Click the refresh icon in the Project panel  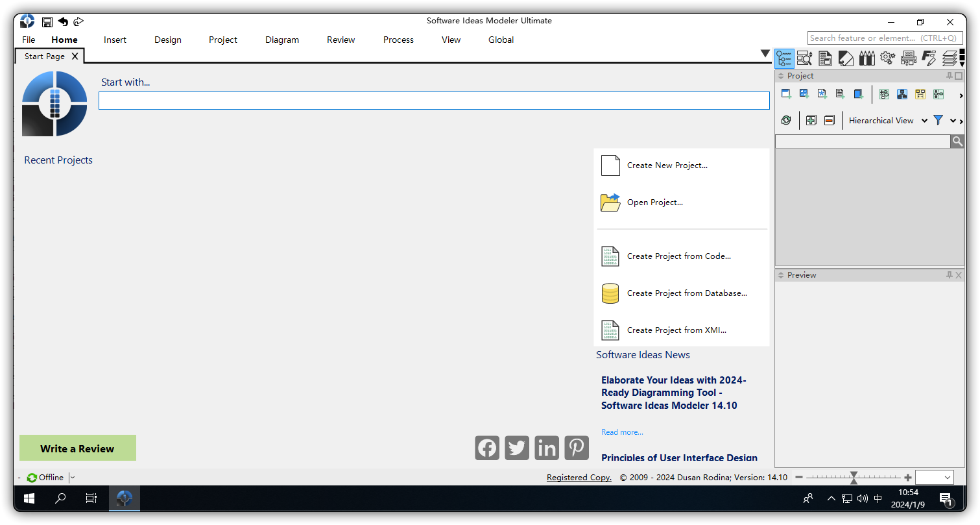[x=786, y=120]
